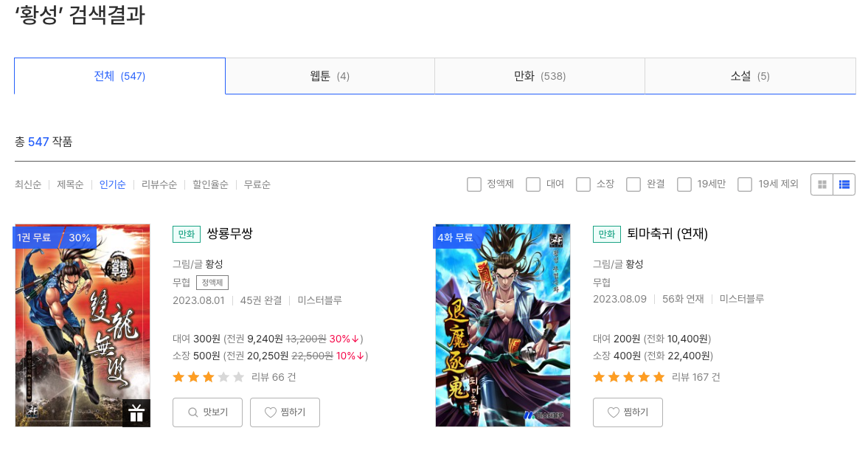Sort by 할인율순

tap(210, 184)
